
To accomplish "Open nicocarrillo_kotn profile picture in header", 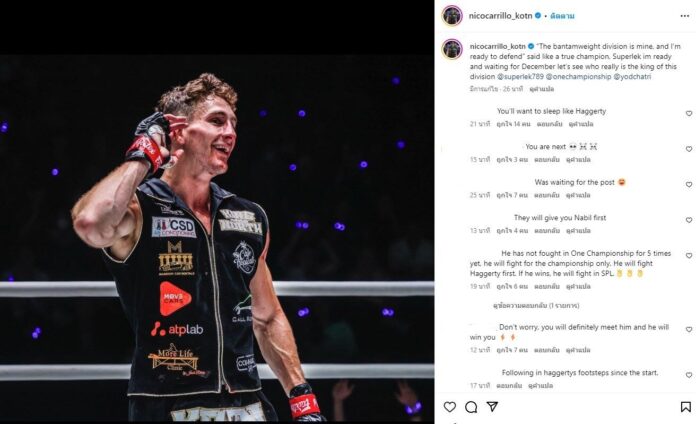I will 452,16.
